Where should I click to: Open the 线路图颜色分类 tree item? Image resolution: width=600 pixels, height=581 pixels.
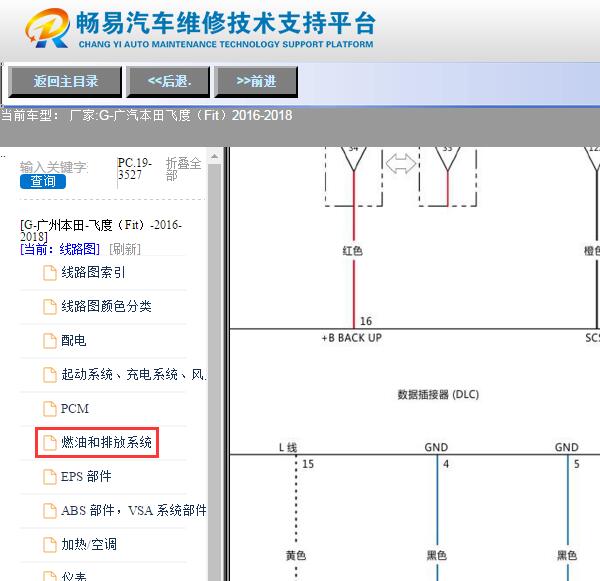point(106,306)
